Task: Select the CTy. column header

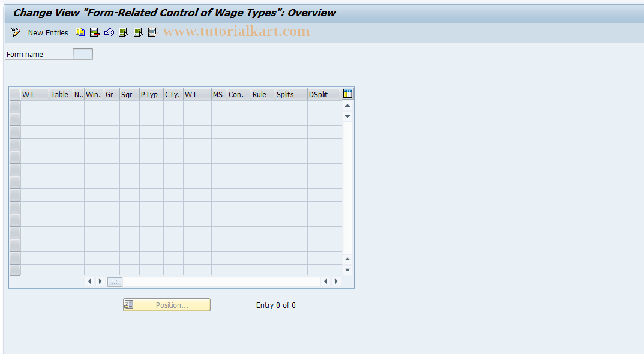Action: (173, 94)
